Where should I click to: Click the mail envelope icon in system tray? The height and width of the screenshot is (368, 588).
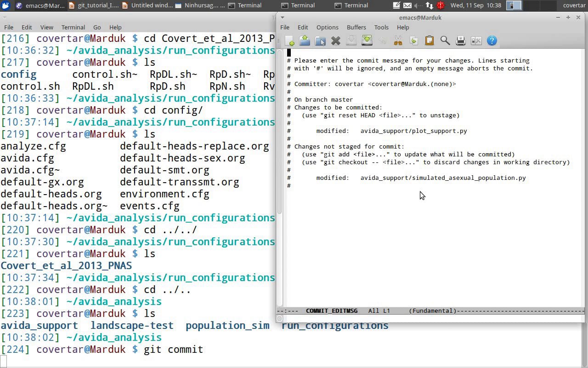tap(407, 6)
